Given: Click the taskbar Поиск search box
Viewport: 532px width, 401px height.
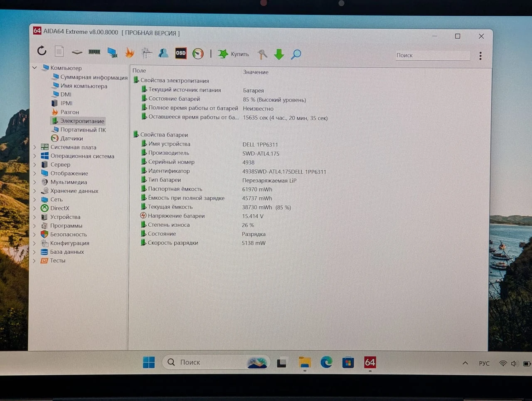Looking at the screenshot, I should click(x=216, y=362).
